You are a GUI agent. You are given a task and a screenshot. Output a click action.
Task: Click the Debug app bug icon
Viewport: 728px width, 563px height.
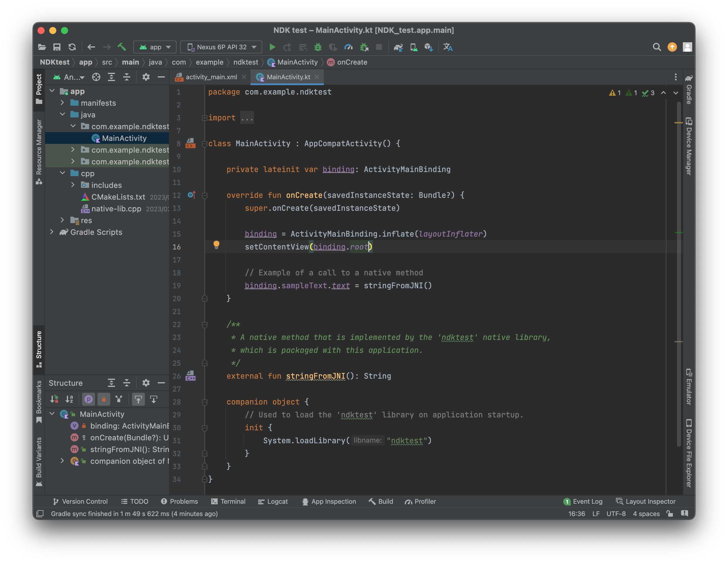pos(318,47)
